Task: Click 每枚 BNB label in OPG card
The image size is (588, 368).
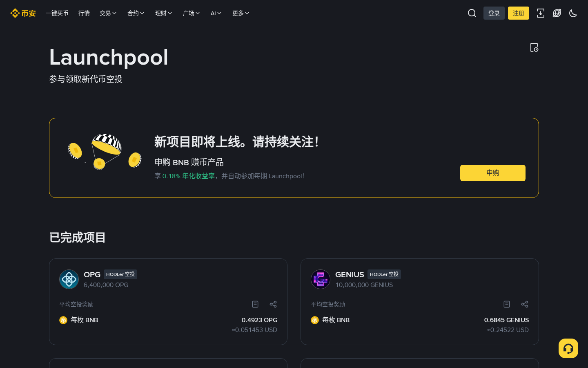Action: [x=85, y=320]
